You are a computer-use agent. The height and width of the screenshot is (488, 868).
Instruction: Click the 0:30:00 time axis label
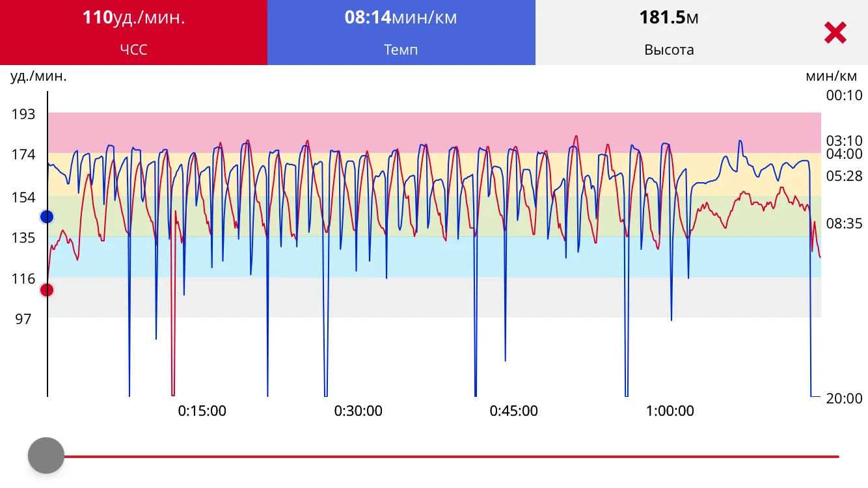(x=358, y=411)
